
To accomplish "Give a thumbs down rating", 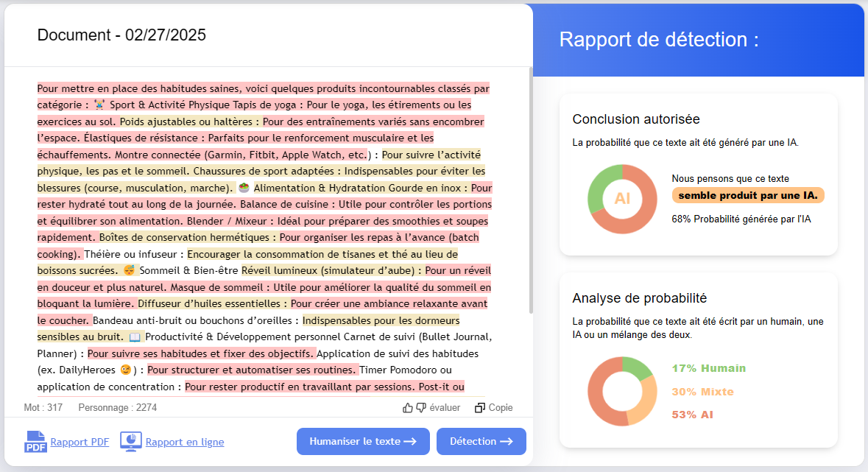I will (x=421, y=408).
